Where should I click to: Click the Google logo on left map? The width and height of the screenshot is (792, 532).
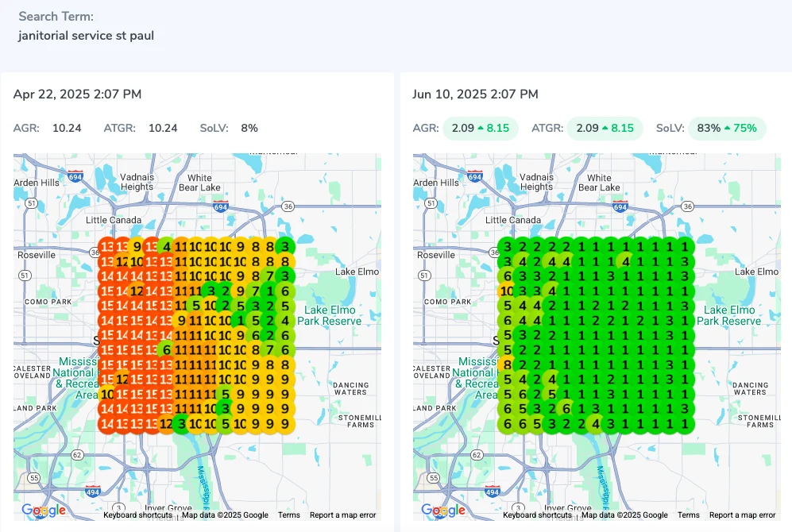44,510
